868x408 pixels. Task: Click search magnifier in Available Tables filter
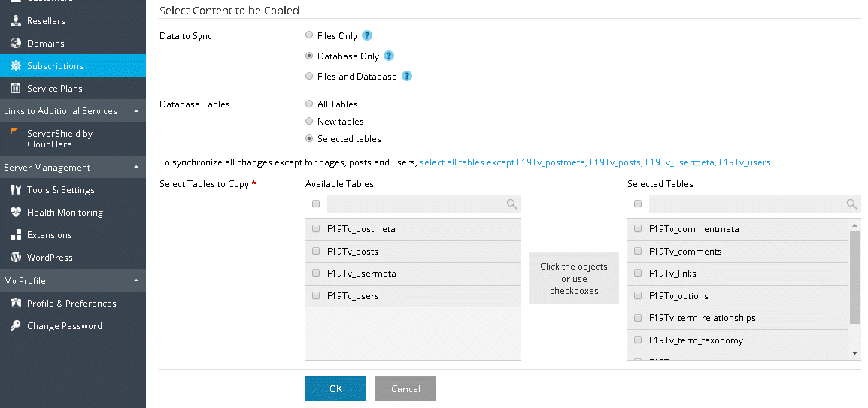(x=511, y=204)
